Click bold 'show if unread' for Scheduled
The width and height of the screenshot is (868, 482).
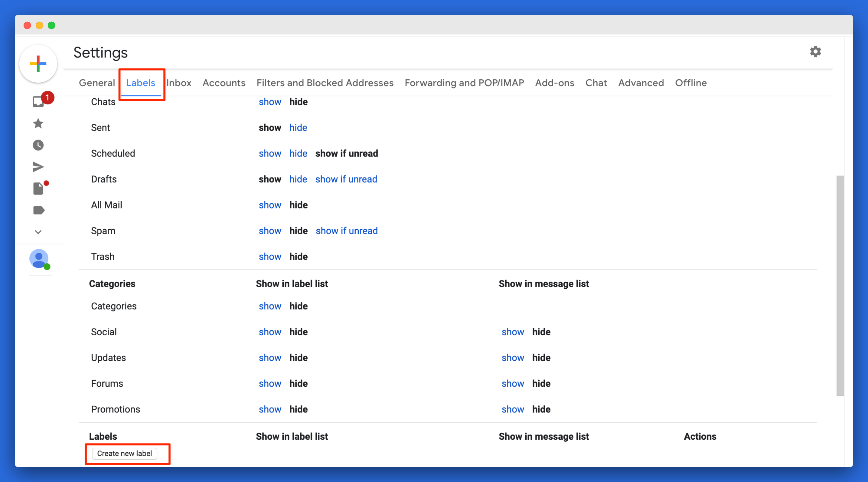[346, 153]
